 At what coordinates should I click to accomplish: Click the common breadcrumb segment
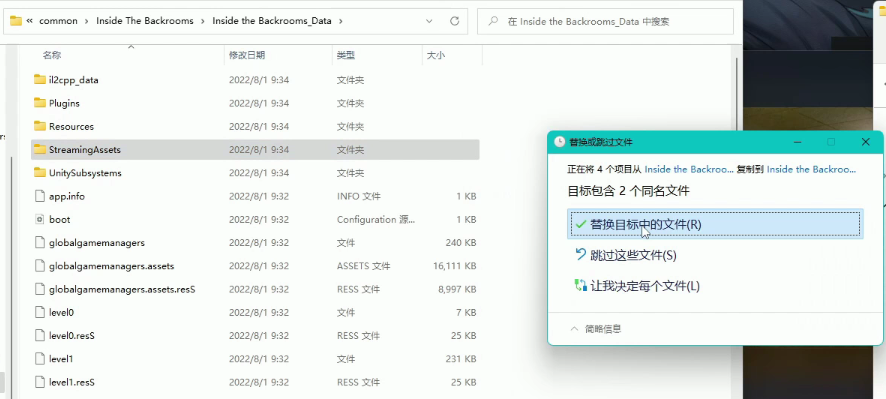(58, 21)
